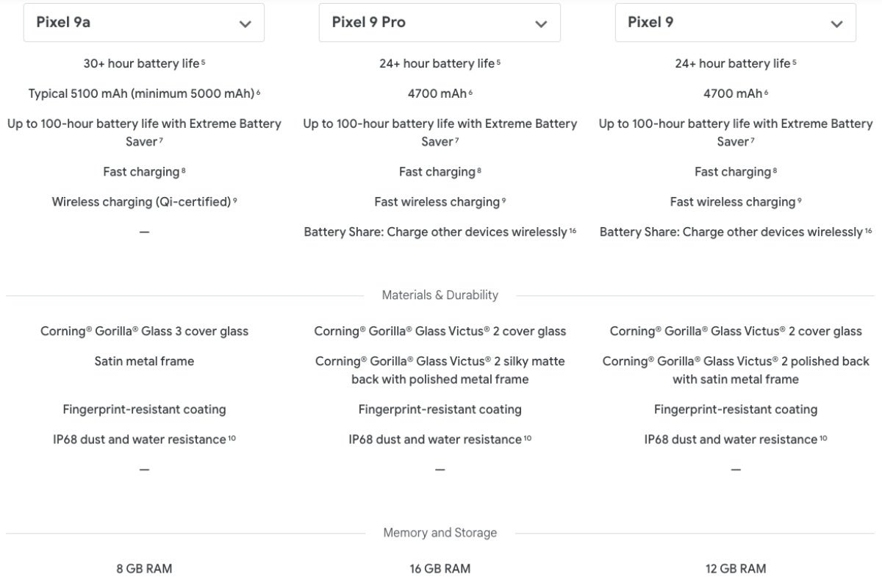Click the chevron arrow in the Pixel 9 selector
The width and height of the screenshot is (882, 588).
(x=836, y=24)
